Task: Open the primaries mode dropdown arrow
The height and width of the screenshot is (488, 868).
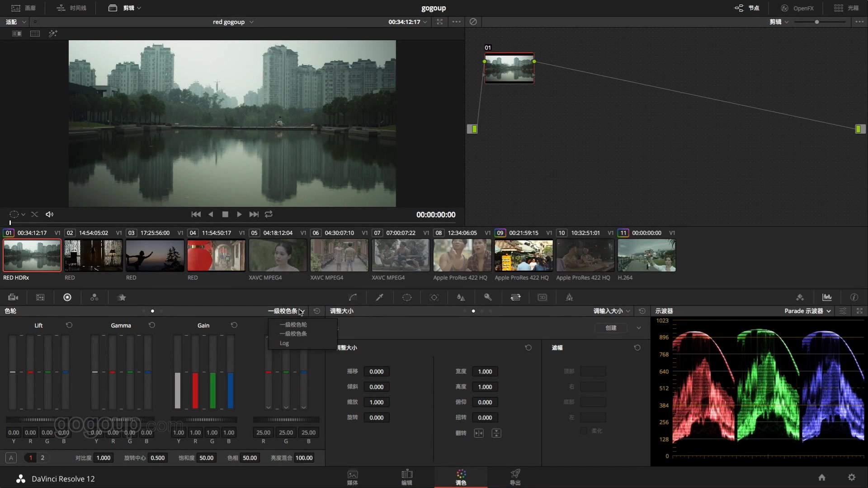Action: (302, 311)
